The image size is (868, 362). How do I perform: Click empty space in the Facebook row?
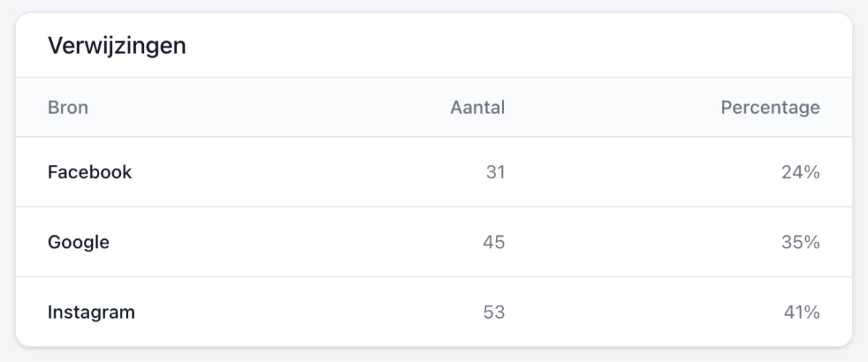[x=289, y=172]
